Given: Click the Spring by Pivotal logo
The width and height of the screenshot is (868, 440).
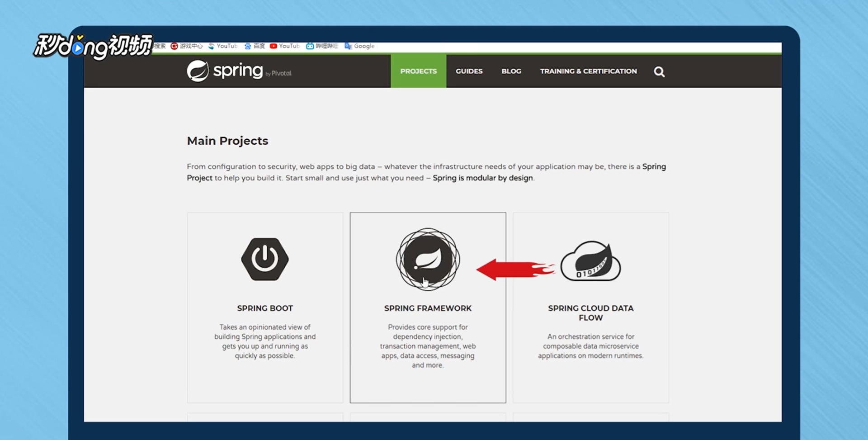Looking at the screenshot, I should [239, 71].
